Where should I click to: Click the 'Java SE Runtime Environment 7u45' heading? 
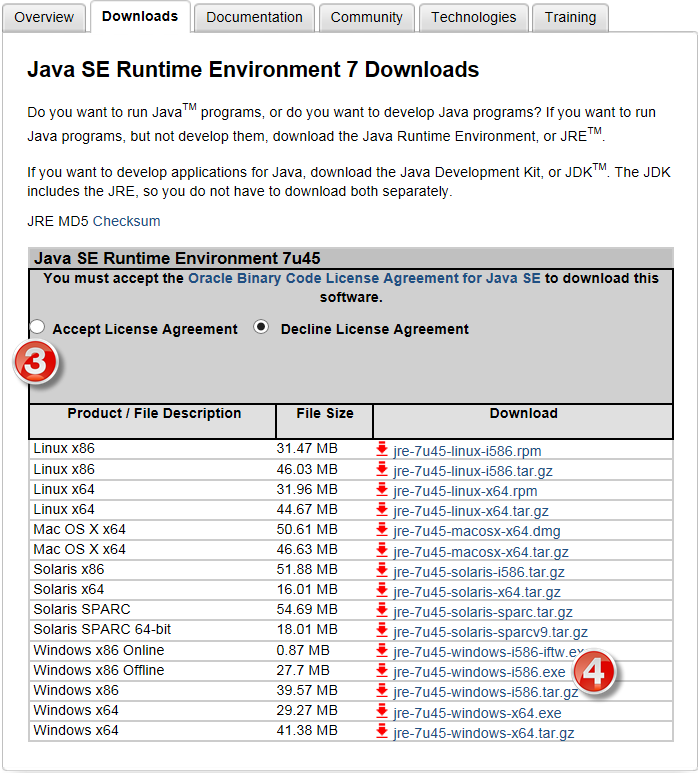pyautogui.click(x=177, y=258)
